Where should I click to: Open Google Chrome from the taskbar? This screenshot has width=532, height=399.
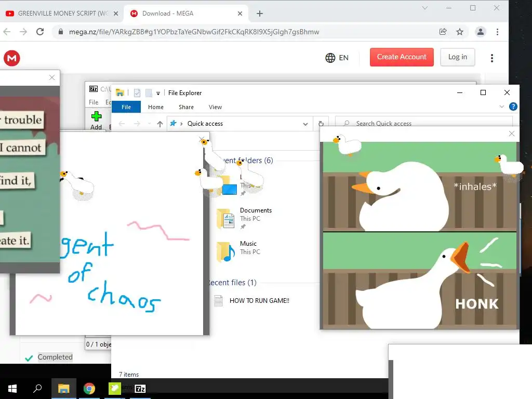89,389
